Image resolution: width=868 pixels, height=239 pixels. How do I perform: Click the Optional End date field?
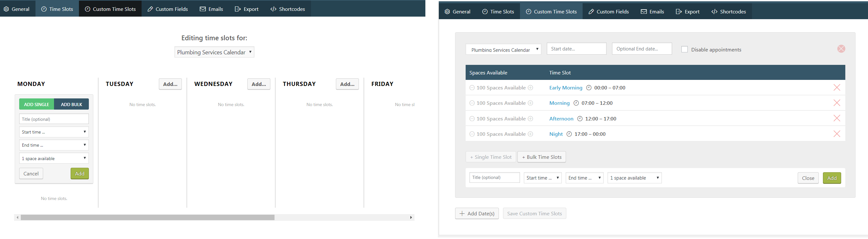point(641,49)
